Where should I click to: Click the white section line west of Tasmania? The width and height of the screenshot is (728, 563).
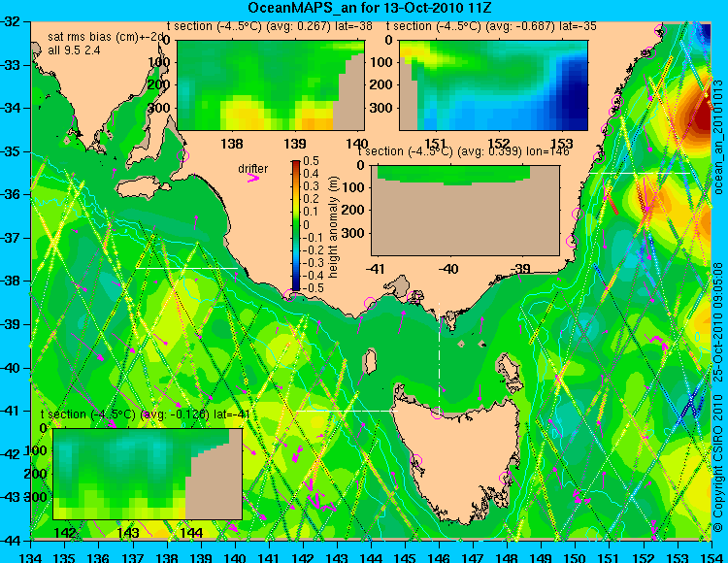(347, 411)
